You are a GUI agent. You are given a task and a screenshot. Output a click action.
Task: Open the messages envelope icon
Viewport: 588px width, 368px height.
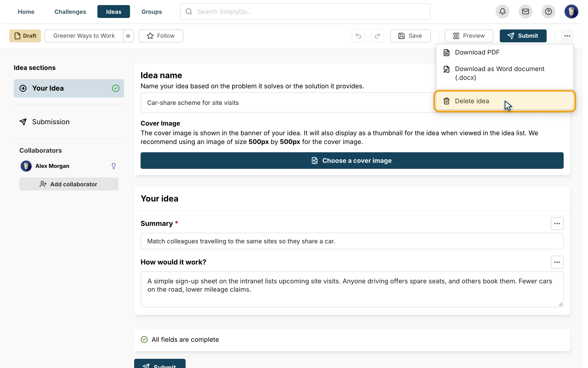click(x=525, y=11)
